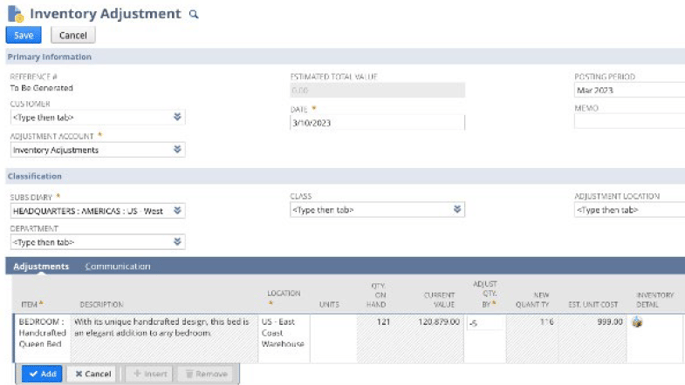This screenshot has height=385, width=685.
Task: Click the search magnifier icon beside title
Action: 194,14
